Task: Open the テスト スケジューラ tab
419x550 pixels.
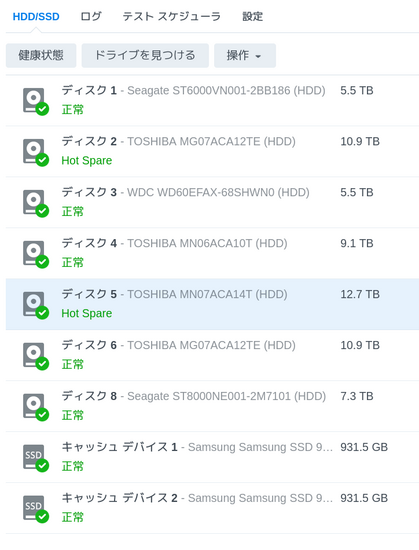Action: [171, 16]
